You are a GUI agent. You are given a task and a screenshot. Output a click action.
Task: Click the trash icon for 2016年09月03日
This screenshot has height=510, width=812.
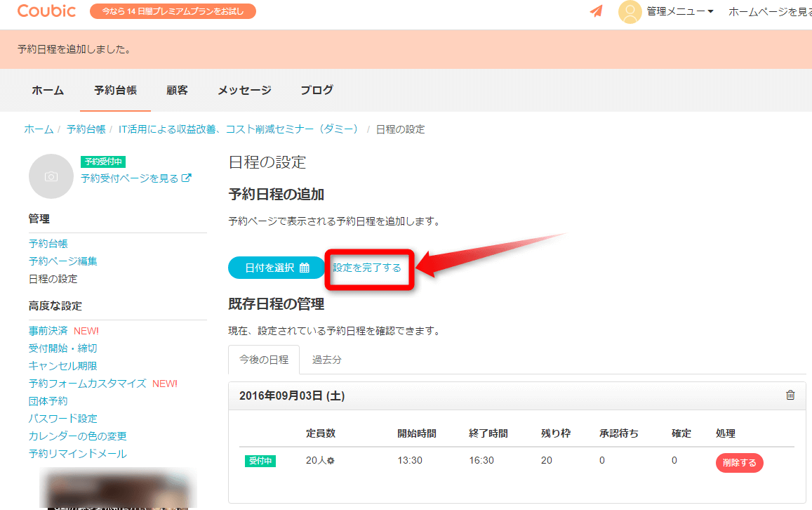coord(790,395)
